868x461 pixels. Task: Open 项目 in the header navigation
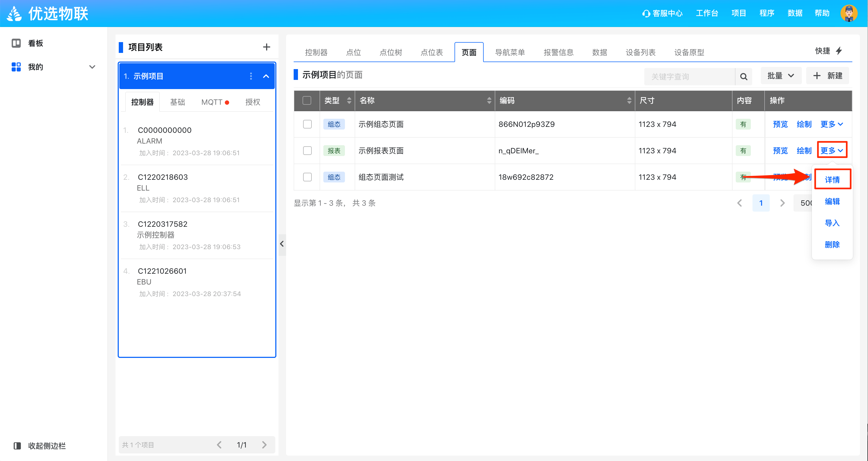click(x=739, y=13)
